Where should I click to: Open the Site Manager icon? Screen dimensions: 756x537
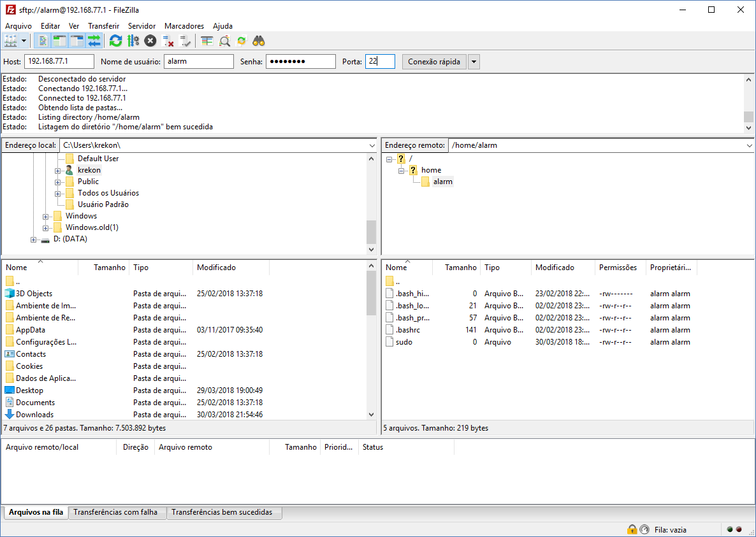click(x=11, y=41)
